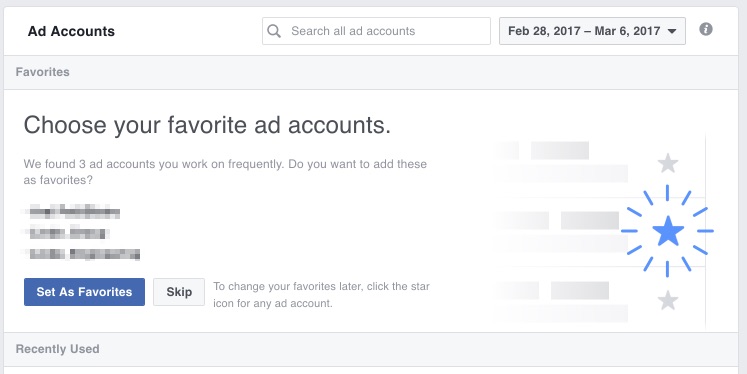The image size is (747, 374).
Task: Click the Choose your favorite ad accounts heading
Action: click(207, 126)
